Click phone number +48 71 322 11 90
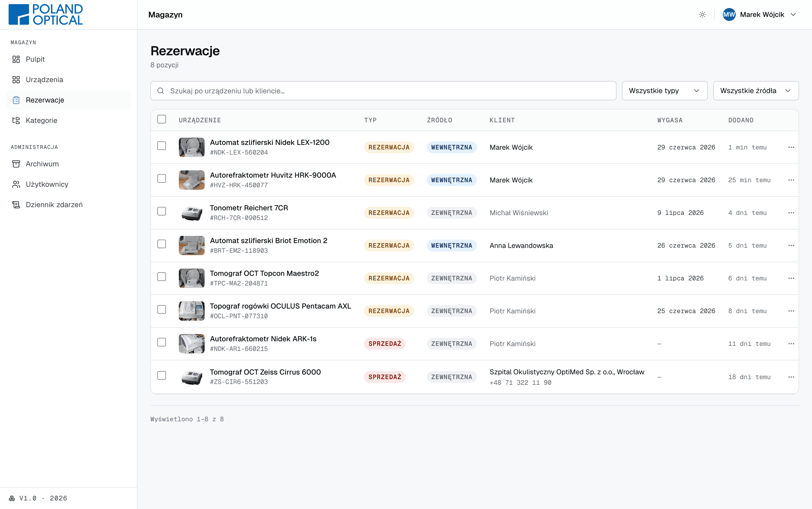 coord(520,383)
